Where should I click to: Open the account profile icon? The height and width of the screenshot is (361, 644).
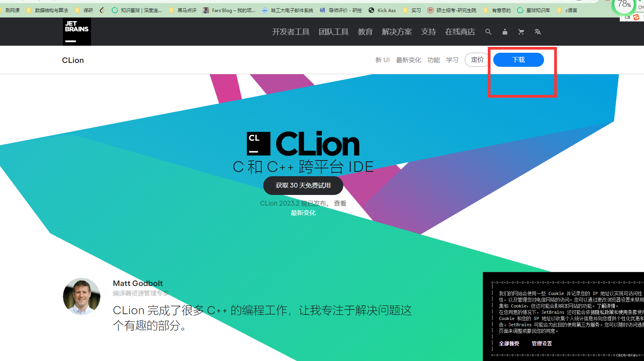[x=505, y=32]
